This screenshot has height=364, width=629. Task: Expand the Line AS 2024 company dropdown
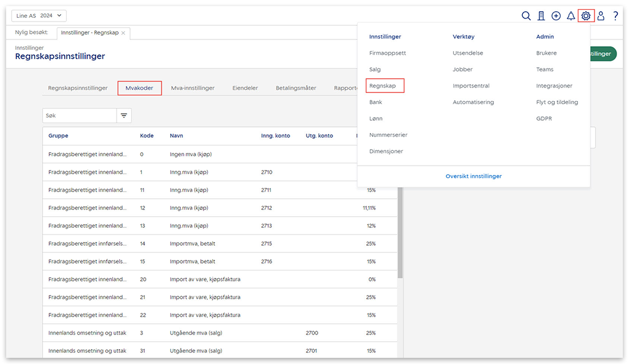click(x=38, y=16)
